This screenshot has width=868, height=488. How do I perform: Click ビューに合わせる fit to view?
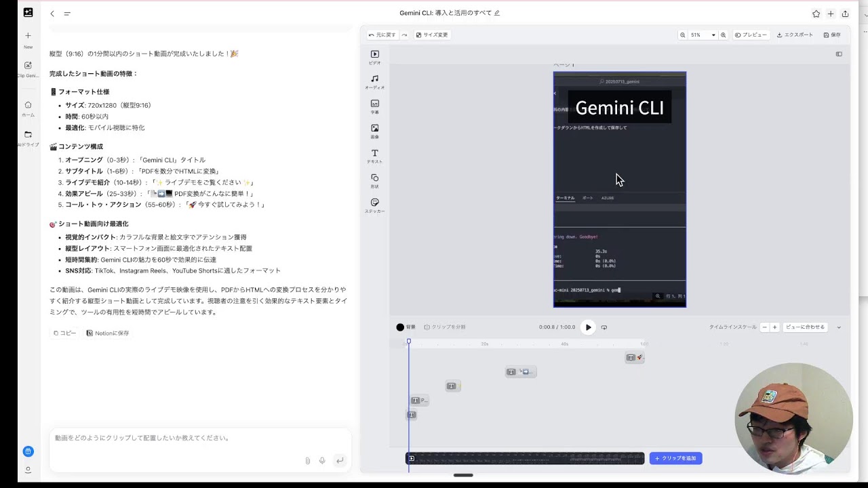pos(805,327)
